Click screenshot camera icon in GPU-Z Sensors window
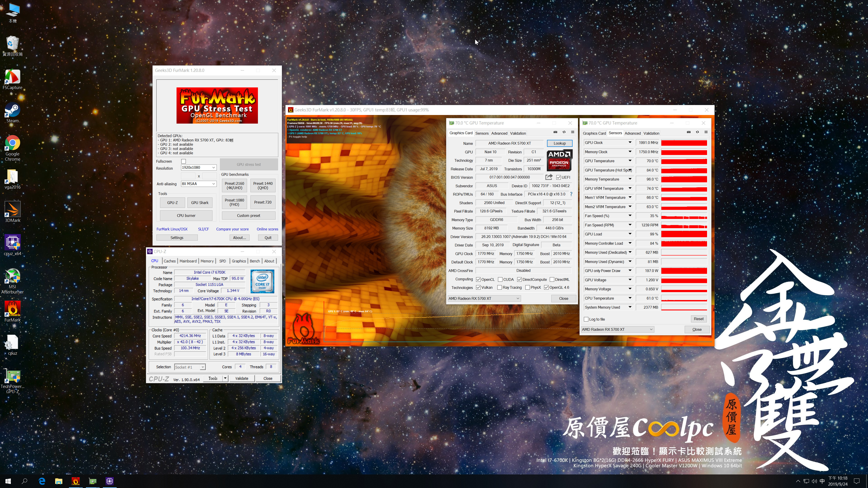This screenshot has width=868, height=488. pos(689,132)
